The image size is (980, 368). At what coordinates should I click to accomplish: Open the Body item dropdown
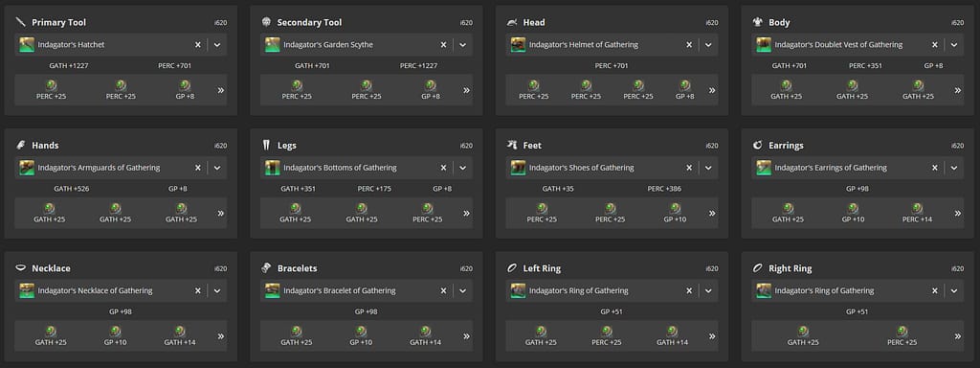954,45
